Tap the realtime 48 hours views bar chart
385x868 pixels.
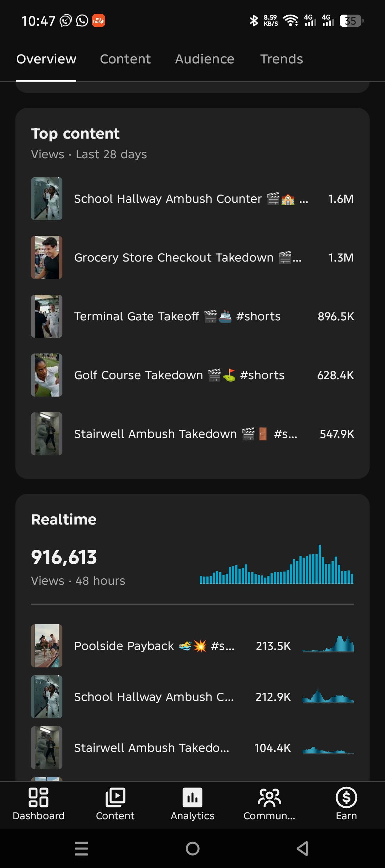[x=277, y=564]
